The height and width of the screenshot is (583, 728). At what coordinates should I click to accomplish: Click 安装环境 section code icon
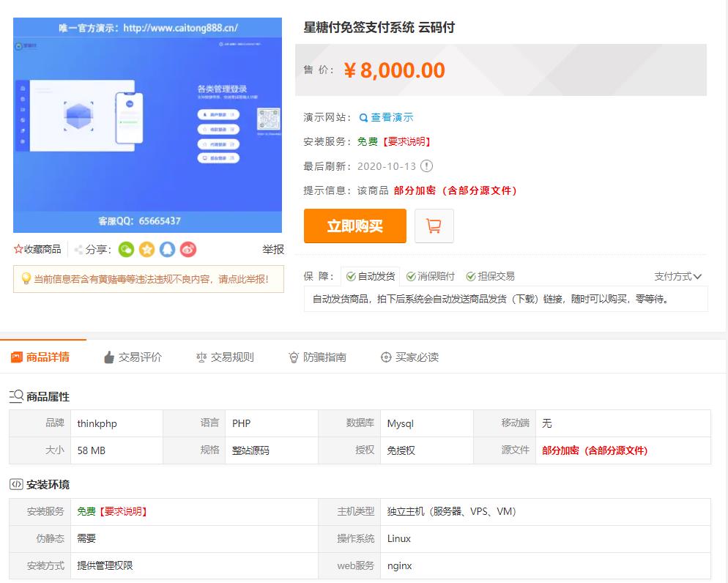point(16,484)
